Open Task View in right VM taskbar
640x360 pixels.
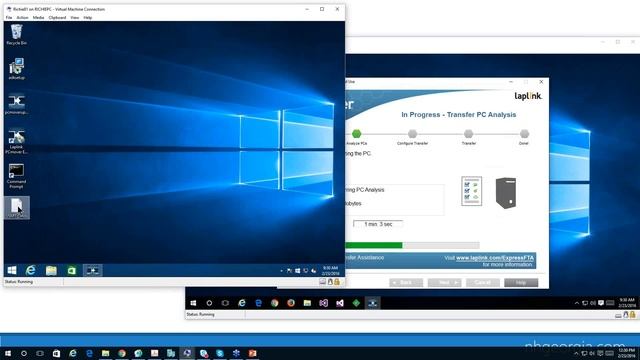(x=225, y=303)
